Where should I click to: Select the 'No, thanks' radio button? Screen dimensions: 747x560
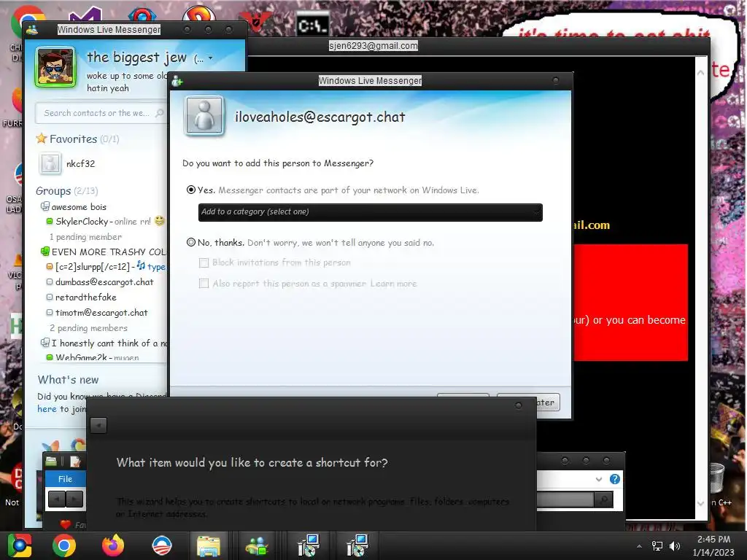191,242
